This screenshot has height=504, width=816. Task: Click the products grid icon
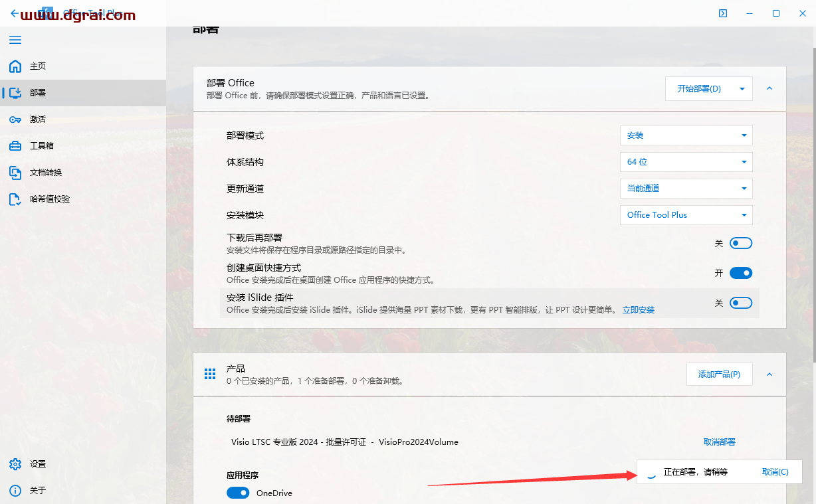pos(210,374)
